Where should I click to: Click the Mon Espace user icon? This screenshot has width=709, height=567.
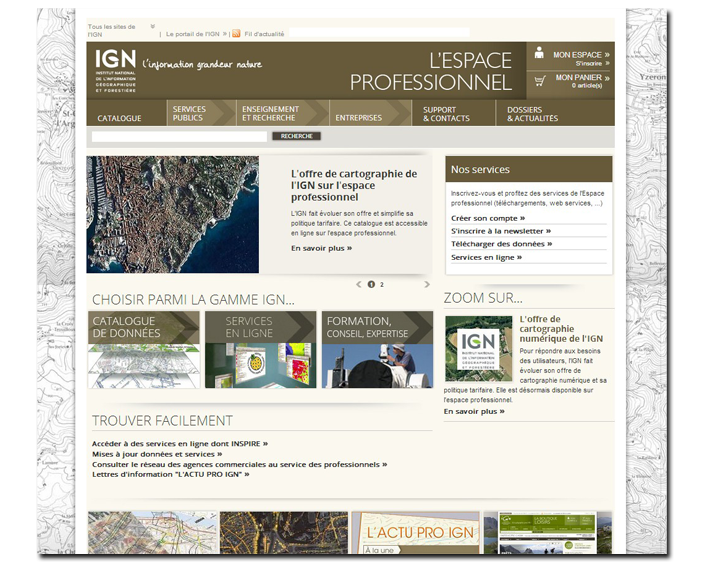point(539,53)
